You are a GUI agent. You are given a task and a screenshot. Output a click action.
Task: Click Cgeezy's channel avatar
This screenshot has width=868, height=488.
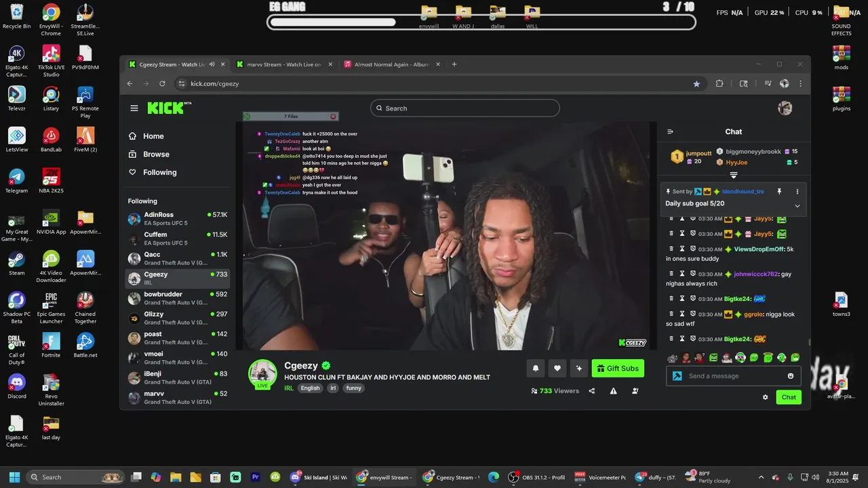262,373
